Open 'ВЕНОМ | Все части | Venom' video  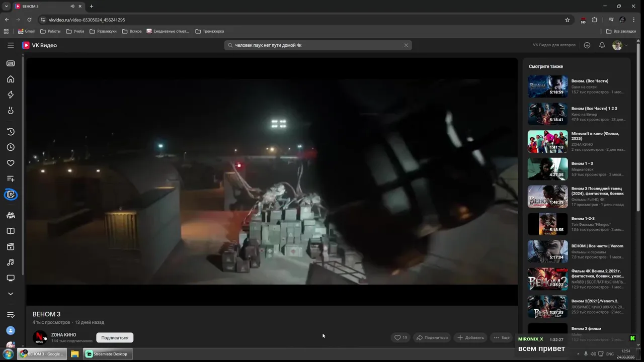(x=577, y=251)
